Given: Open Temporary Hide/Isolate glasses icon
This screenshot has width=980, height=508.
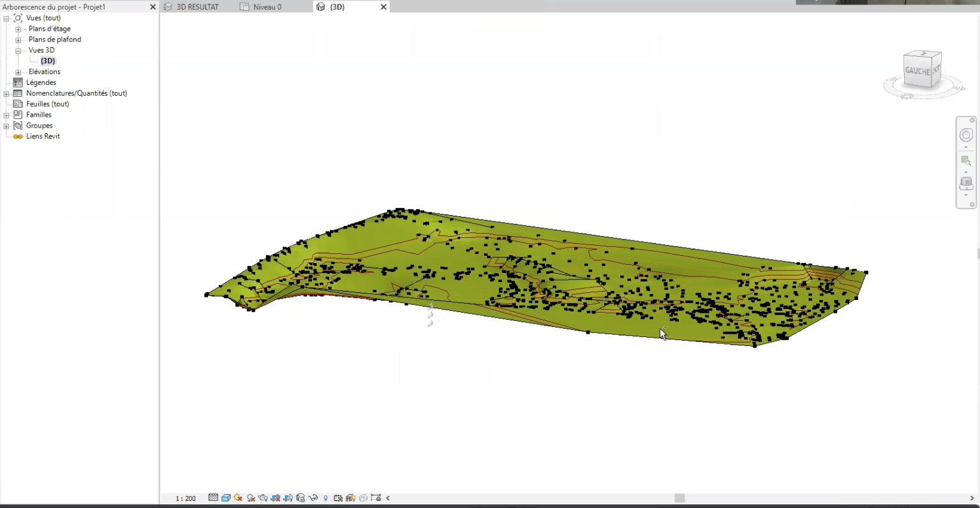Looking at the screenshot, I should coord(313,498).
